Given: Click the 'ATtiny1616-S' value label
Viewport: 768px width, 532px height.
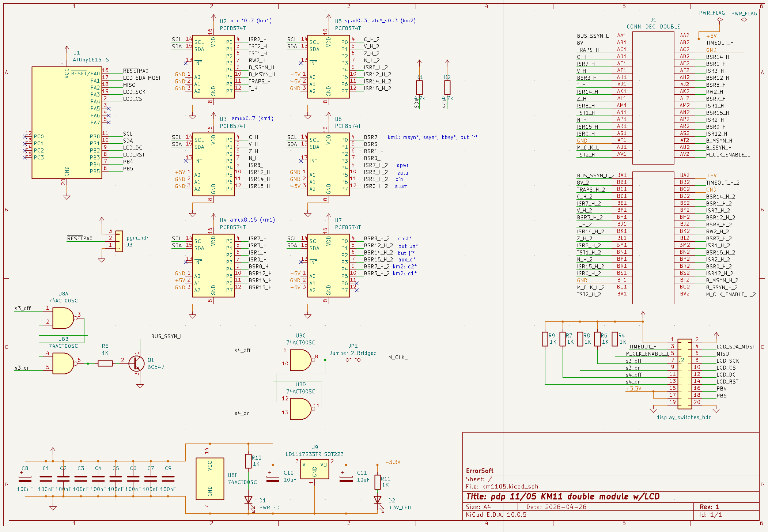Looking at the screenshot, I should click(x=91, y=60).
